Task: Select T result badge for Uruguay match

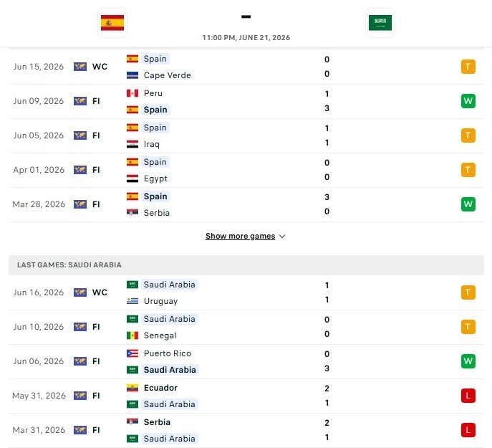Action: point(468,292)
